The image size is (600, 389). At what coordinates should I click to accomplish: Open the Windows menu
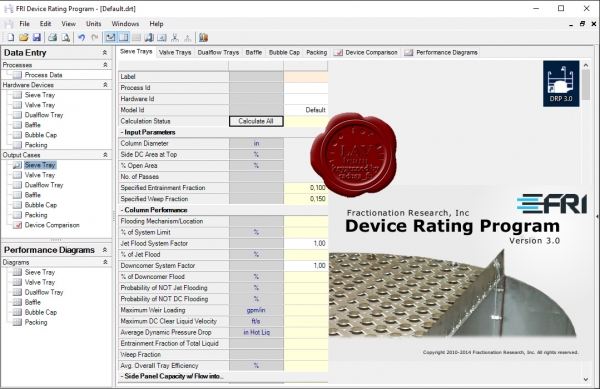[x=125, y=24]
